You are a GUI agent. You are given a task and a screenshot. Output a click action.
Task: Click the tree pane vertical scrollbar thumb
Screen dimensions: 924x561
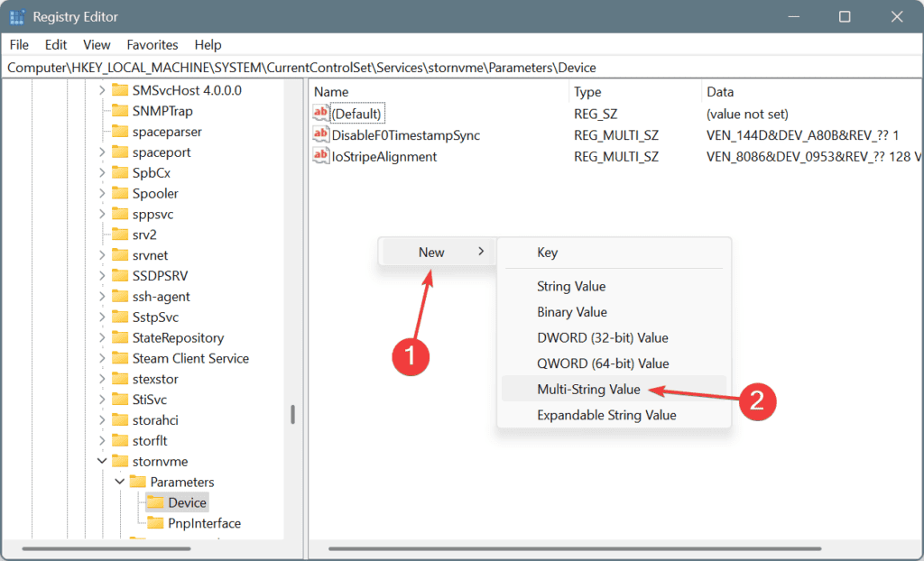click(x=293, y=415)
